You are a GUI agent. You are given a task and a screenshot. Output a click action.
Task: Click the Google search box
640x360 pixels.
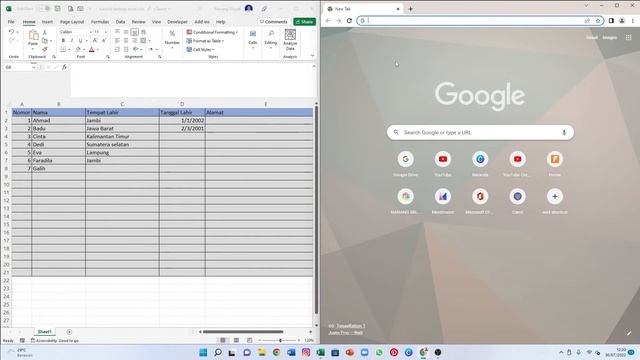click(480, 132)
